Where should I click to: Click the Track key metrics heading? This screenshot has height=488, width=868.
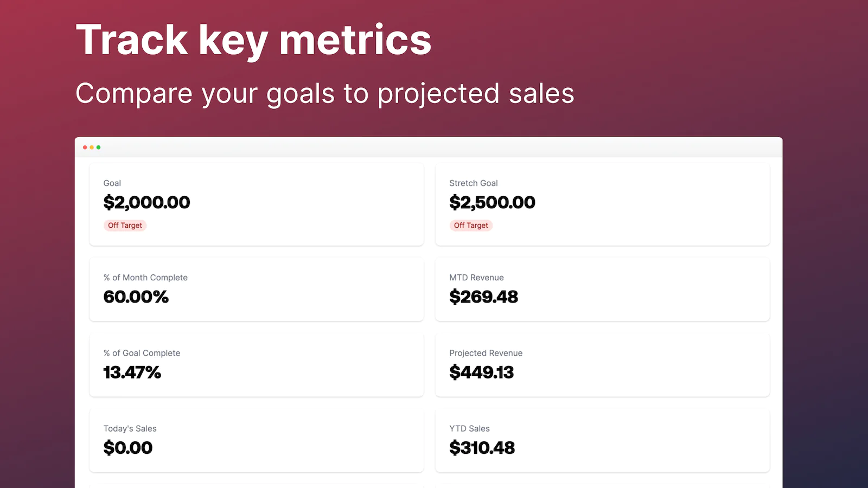tap(253, 41)
